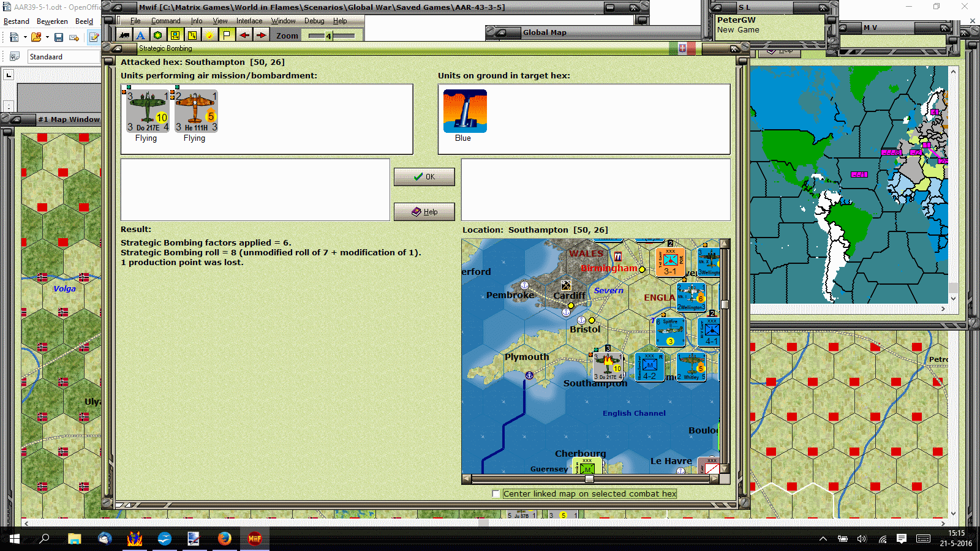Open the OpenOffice new document dropdown arrow
Screen dimensions: 980x551
tap(25, 37)
